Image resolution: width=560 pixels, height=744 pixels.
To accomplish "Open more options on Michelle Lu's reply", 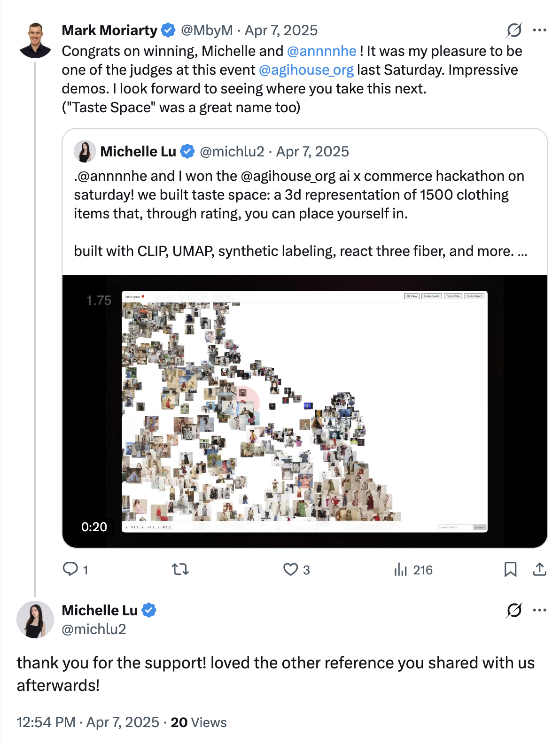I will coord(539,610).
